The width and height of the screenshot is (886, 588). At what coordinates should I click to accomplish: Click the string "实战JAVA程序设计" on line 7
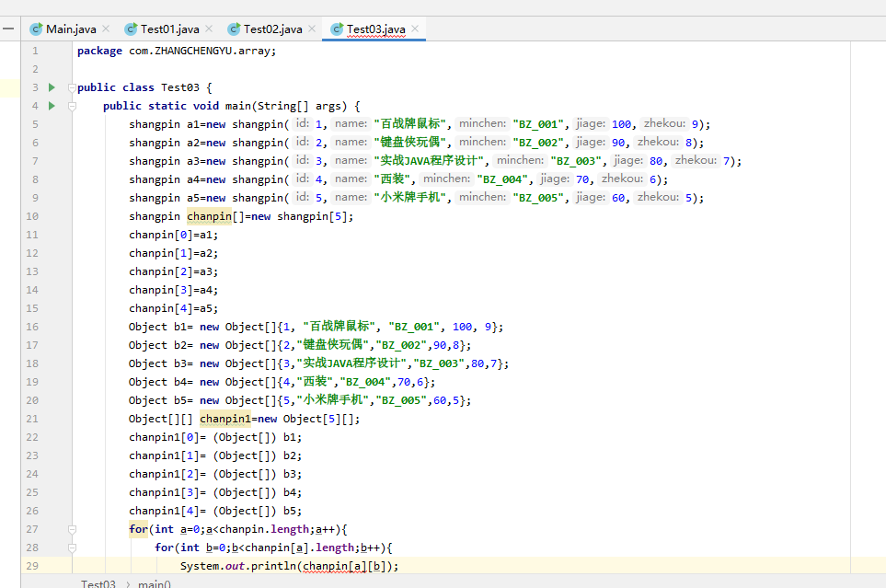(429, 160)
